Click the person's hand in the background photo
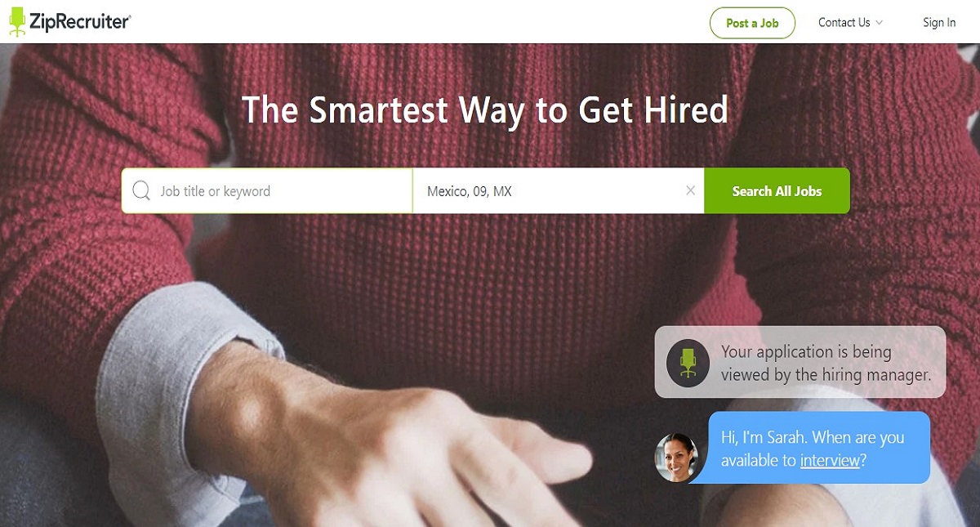The image size is (980, 527). click(392, 441)
